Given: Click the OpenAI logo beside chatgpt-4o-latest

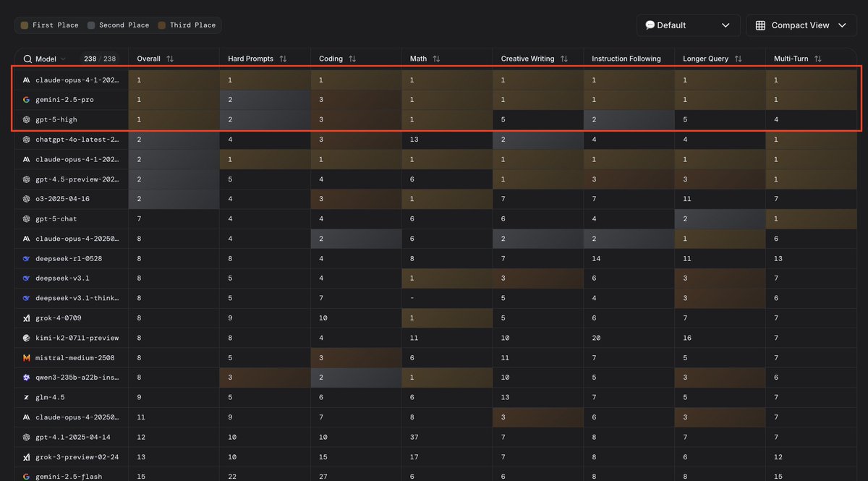Looking at the screenshot, I should point(26,140).
